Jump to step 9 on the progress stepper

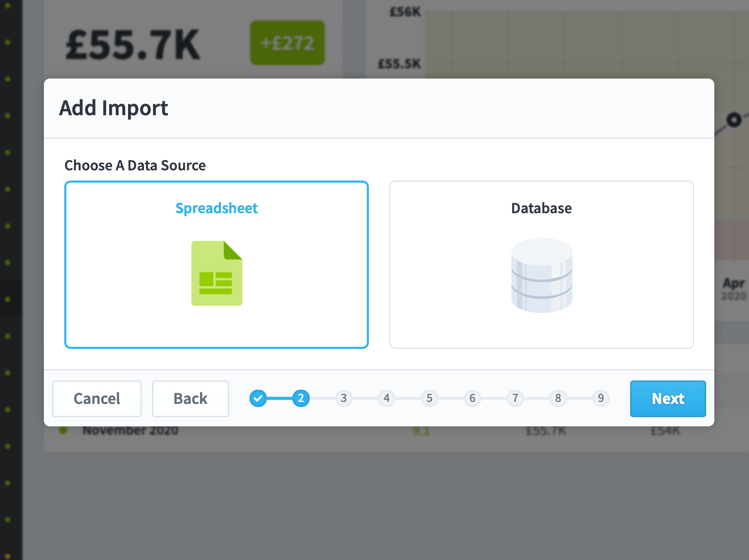pos(601,398)
